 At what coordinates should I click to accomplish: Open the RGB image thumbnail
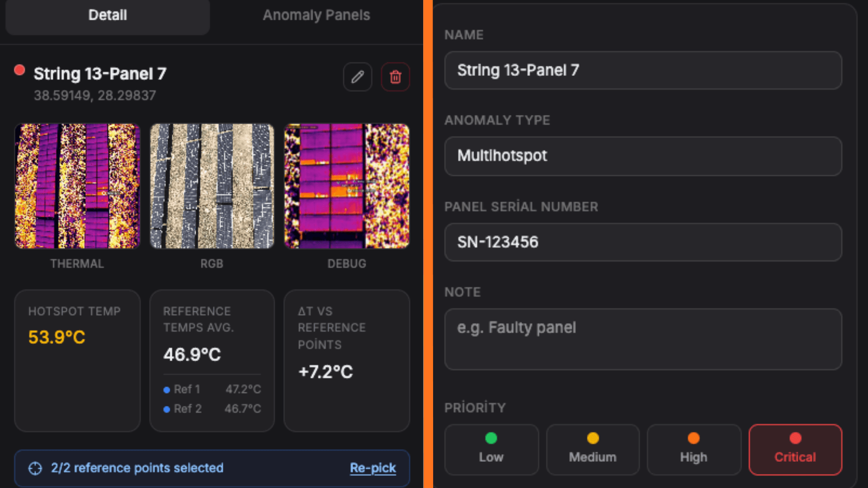212,186
